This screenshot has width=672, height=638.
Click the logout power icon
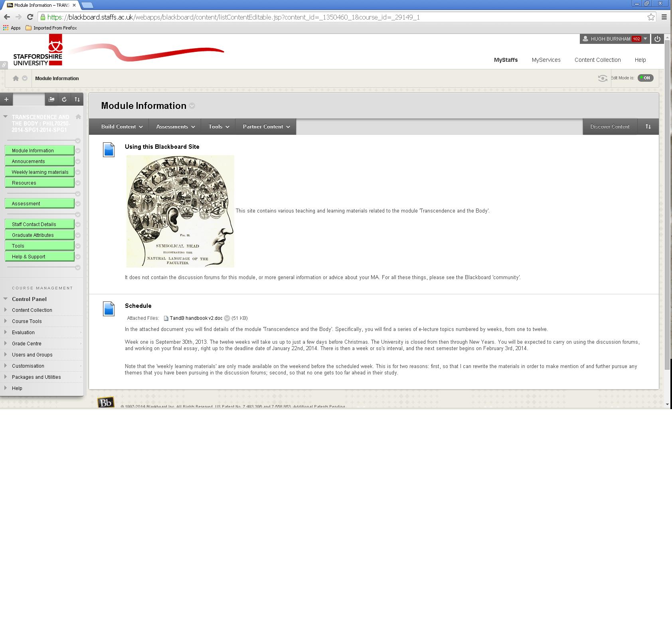pyautogui.click(x=657, y=39)
